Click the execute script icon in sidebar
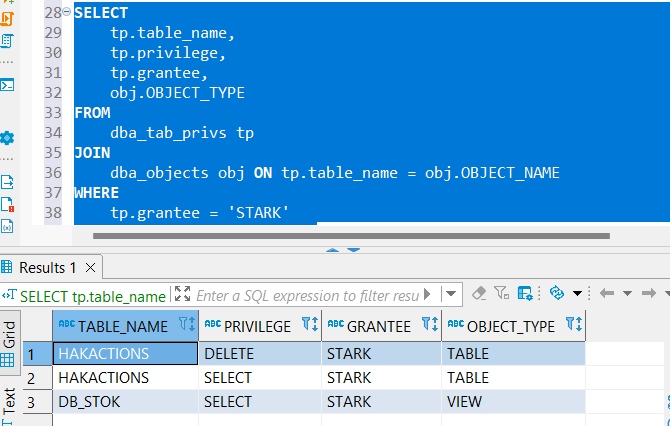The height and width of the screenshot is (426, 670). click(x=7, y=182)
